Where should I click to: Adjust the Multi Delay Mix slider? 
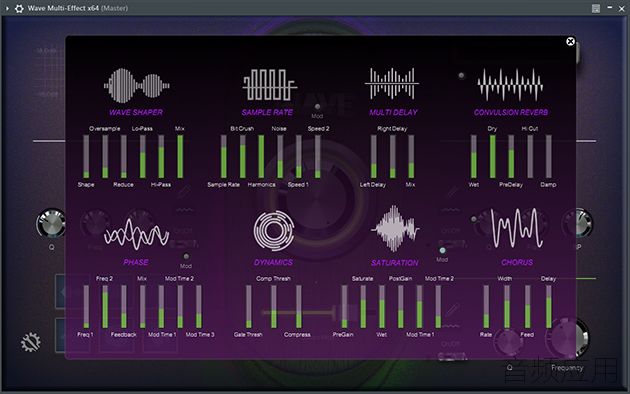411,156
